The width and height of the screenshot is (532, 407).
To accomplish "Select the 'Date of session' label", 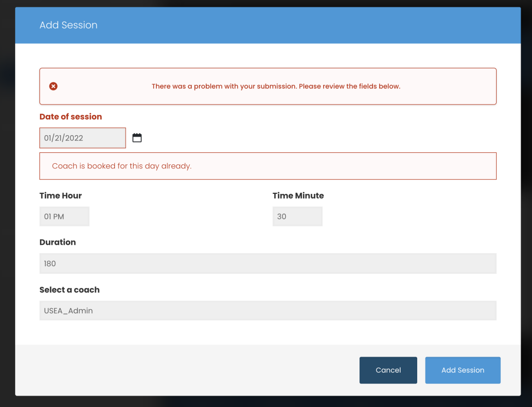I will 71,117.
